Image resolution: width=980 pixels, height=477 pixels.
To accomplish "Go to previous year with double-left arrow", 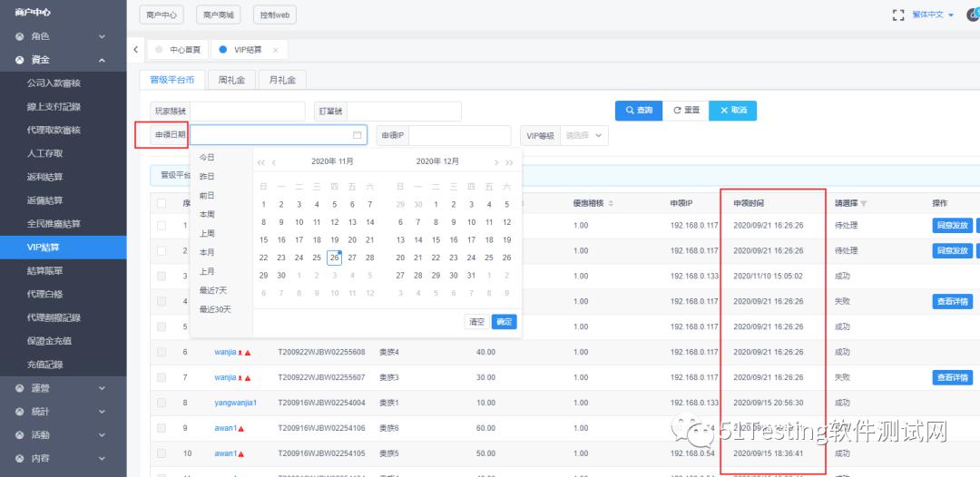I will pos(261,162).
